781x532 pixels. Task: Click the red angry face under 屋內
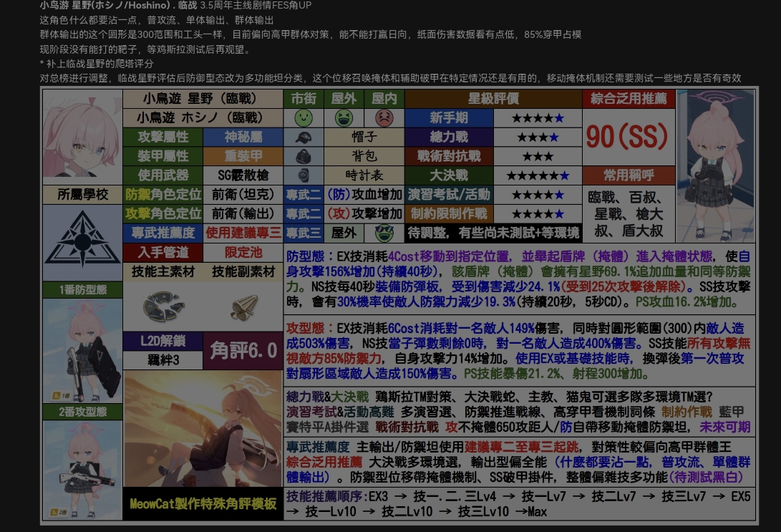384,118
